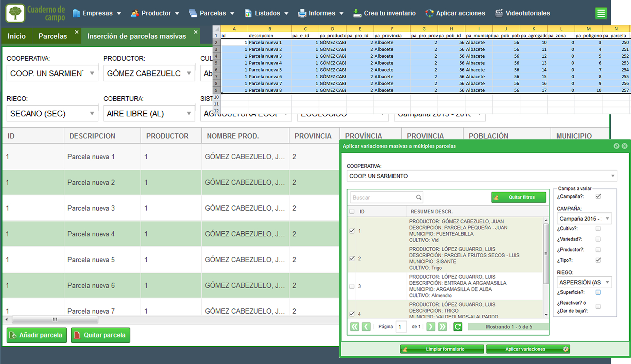Click the Listados document icon
The width and height of the screenshot is (631, 364).
click(248, 13)
